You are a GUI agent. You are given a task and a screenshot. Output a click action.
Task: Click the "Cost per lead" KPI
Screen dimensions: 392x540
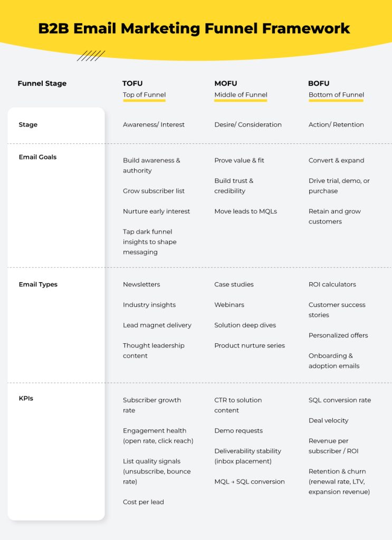(143, 502)
